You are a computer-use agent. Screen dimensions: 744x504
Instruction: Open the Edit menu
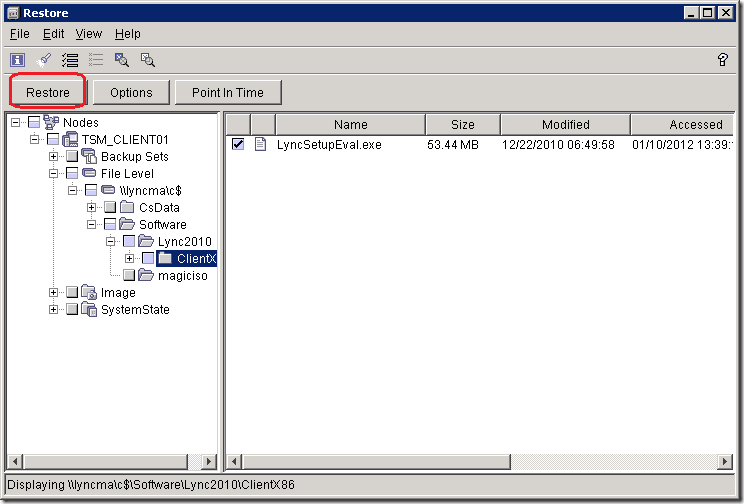tap(53, 34)
